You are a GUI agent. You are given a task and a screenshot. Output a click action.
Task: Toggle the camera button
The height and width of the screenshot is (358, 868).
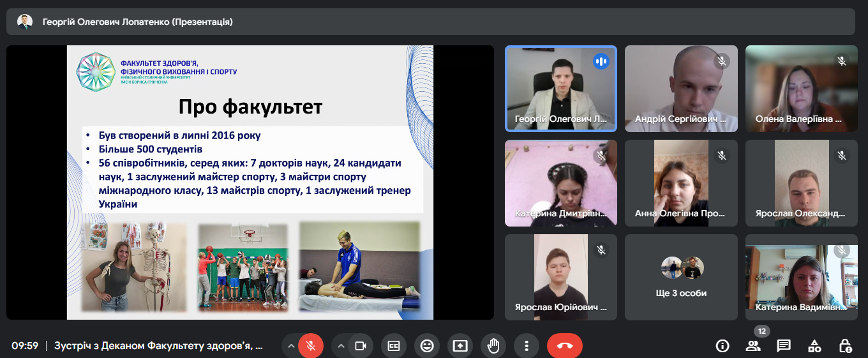tap(361, 346)
